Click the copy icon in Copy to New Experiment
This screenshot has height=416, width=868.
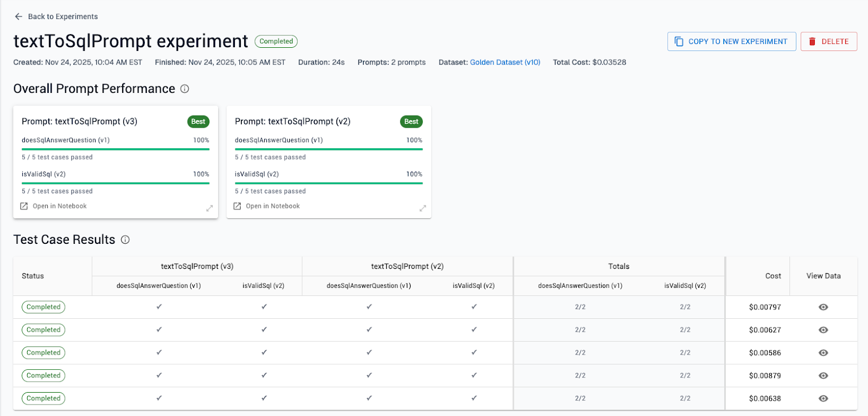pos(679,41)
